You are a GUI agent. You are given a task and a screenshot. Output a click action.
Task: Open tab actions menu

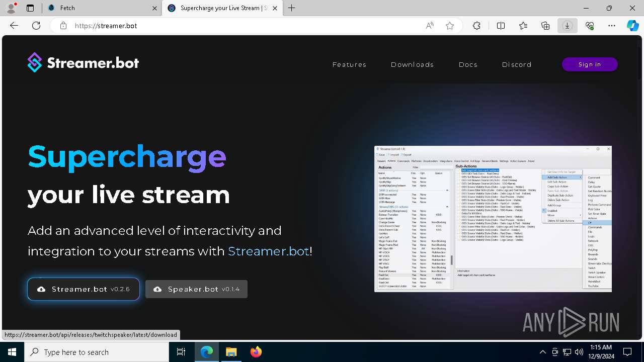pos(30,8)
